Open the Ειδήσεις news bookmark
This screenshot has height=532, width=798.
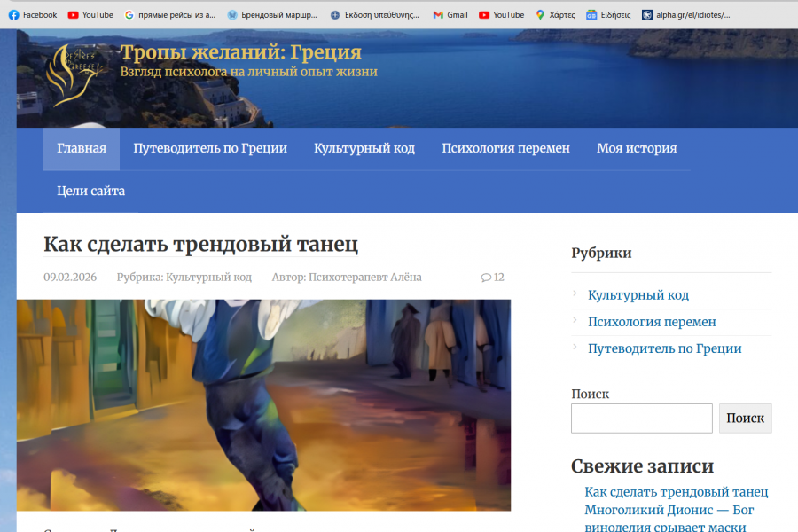point(608,15)
